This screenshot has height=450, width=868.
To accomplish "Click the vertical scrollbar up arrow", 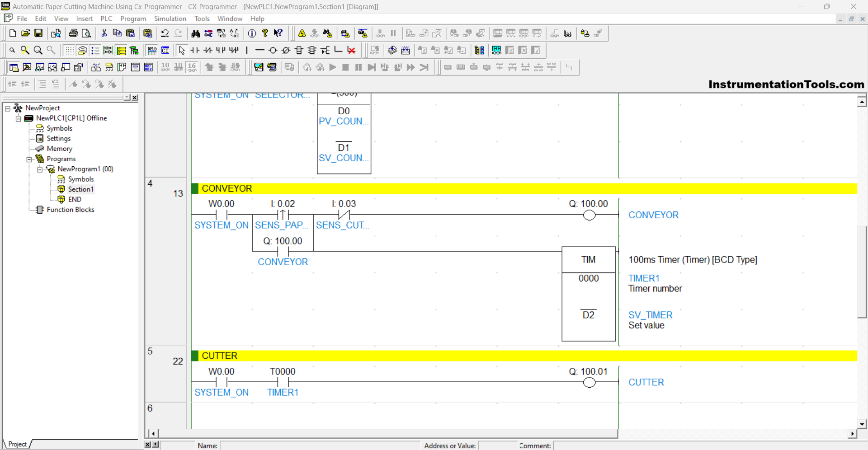I will pyautogui.click(x=862, y=101).
